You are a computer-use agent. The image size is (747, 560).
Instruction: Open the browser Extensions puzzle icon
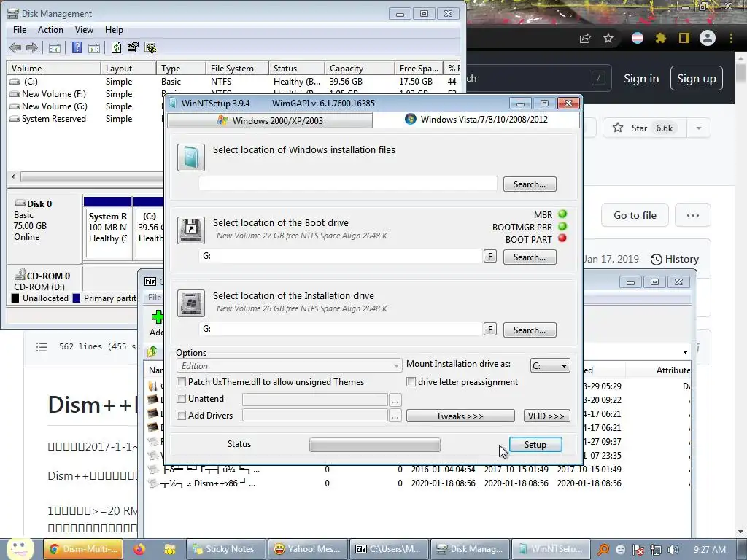pos(661,38)
